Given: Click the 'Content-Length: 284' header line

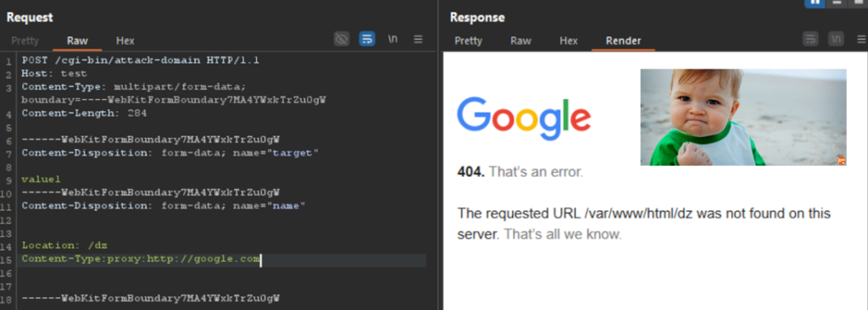Looking at the screenshot, I should 84,113.
